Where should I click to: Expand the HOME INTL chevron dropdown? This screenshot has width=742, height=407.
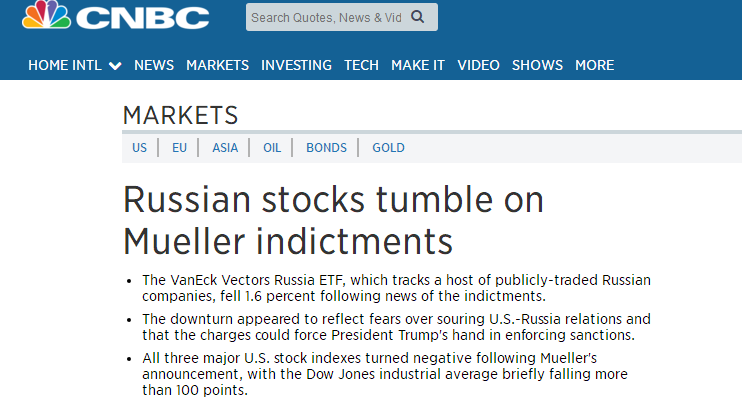click(115, 66)
